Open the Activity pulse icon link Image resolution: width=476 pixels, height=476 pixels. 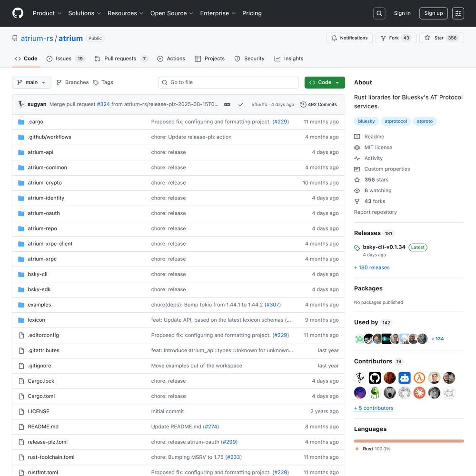[x=357, y=158]
